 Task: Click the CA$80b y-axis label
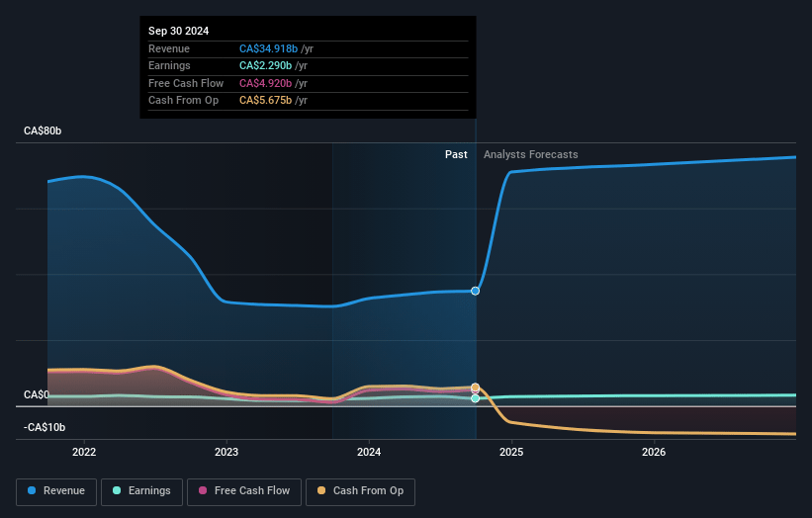pos(43,130)
